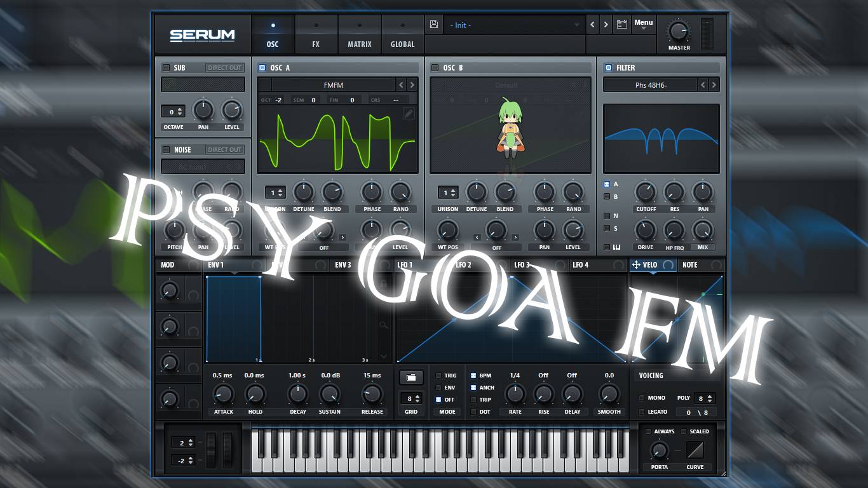The image size is (868, 488).
Task: Enable MONO voicing
Action: pyautogui.click(x=642, y=398)
